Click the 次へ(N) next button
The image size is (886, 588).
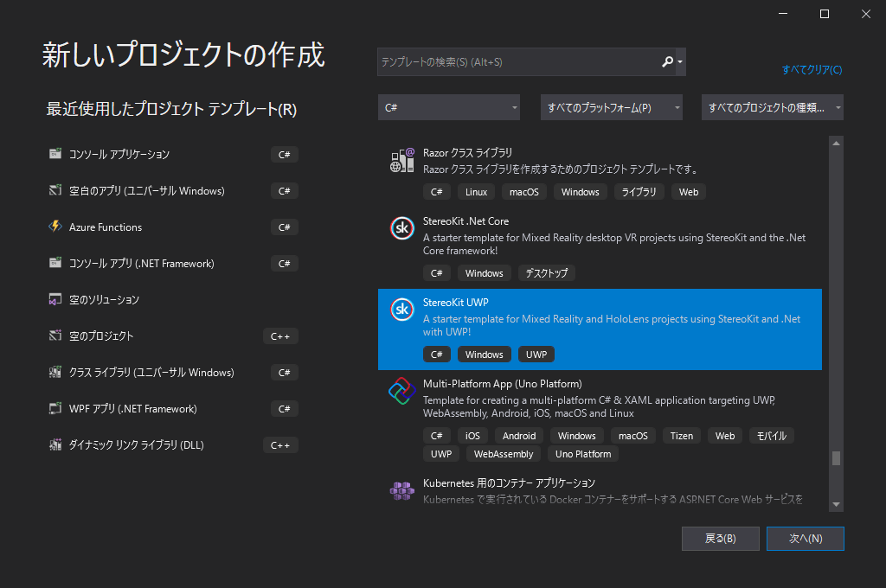pos(806,539)
